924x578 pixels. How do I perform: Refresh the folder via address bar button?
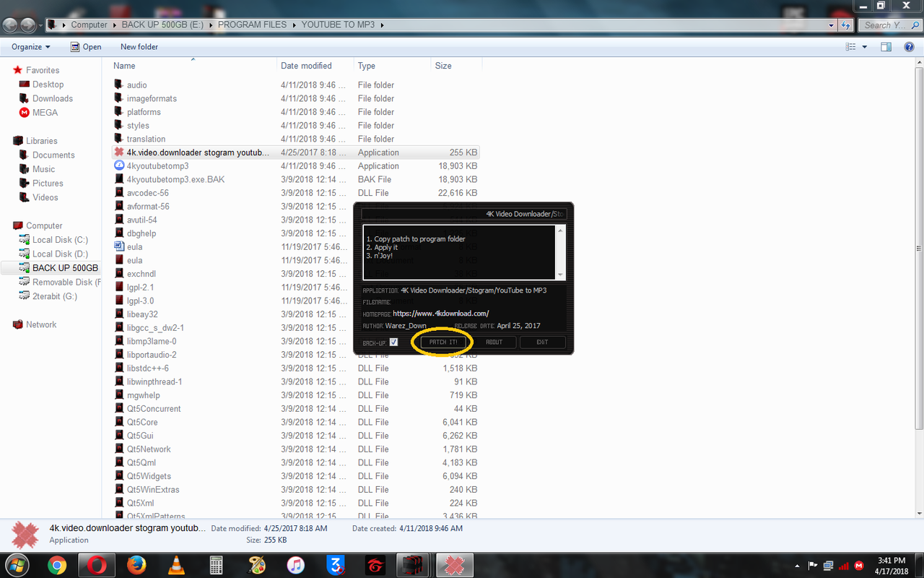[846, 25]
